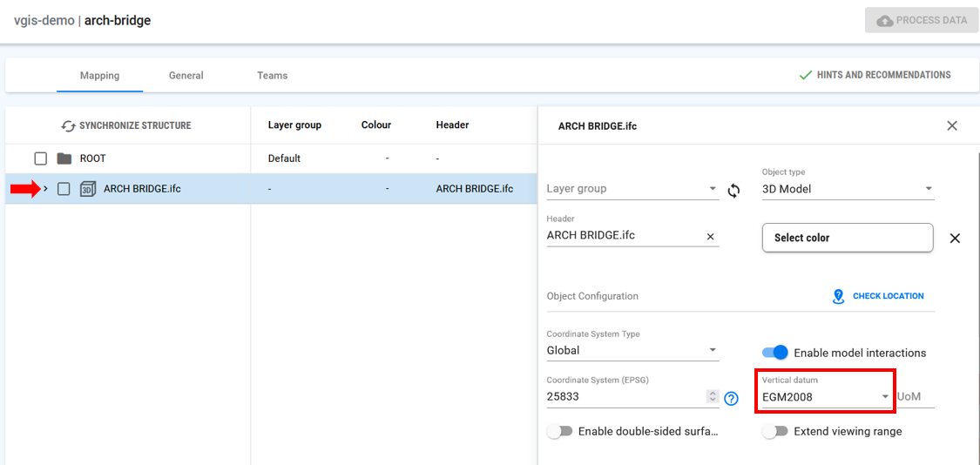Open the EPSG help question mark icon
The image size is (980, 465).
coord(731,398)
